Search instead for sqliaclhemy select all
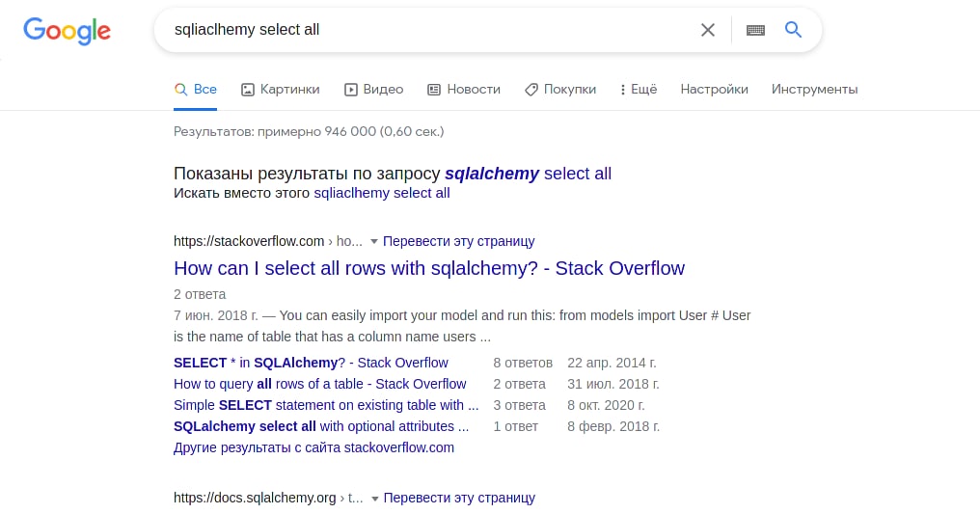 click(382, 193)
